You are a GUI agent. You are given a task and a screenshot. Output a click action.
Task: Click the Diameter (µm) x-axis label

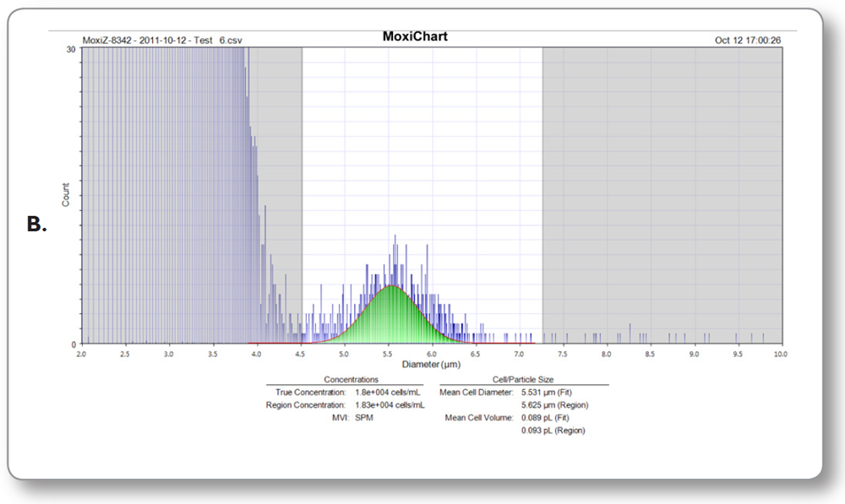[x=431, y=365]
